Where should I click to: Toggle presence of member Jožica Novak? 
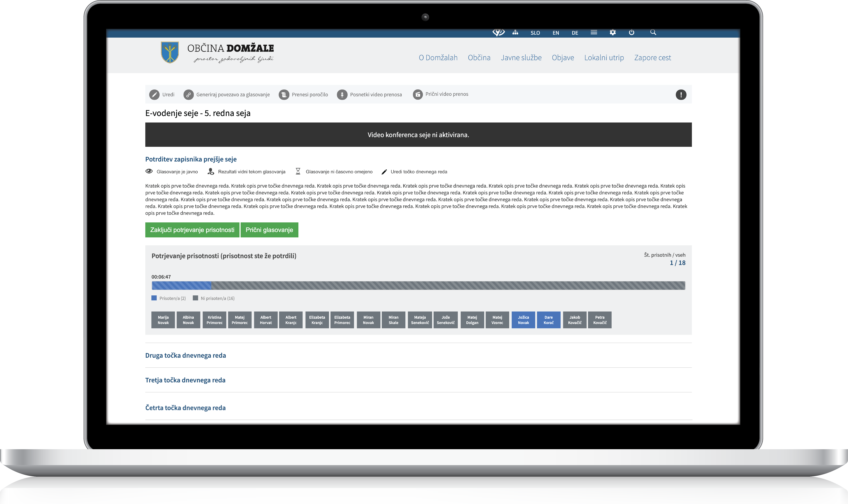[x=523, y=320]
